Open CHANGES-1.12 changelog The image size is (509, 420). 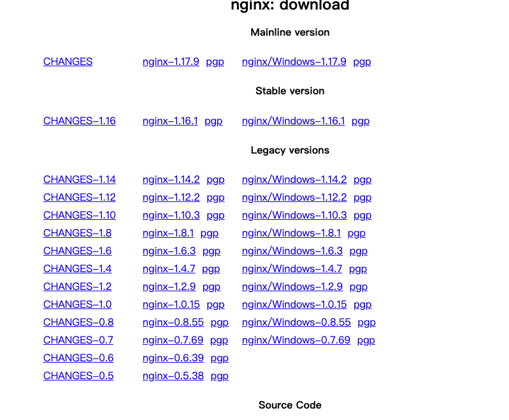click(80, 197)
